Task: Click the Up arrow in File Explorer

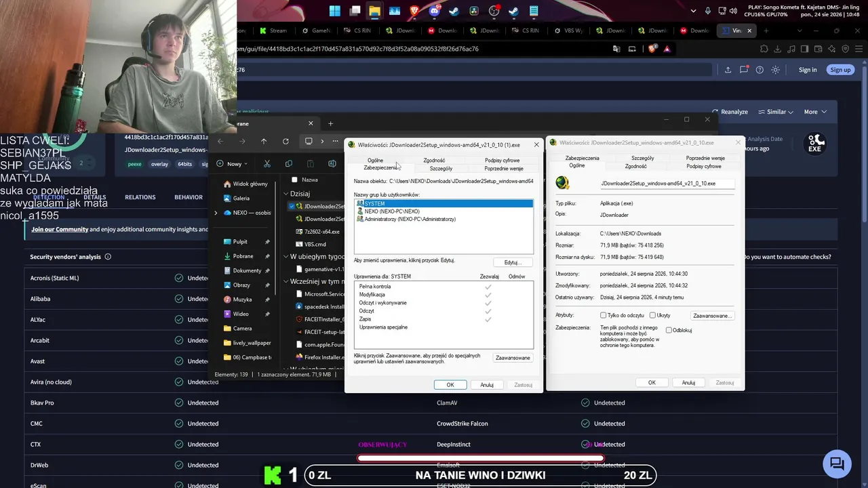Action: [264, 141]
